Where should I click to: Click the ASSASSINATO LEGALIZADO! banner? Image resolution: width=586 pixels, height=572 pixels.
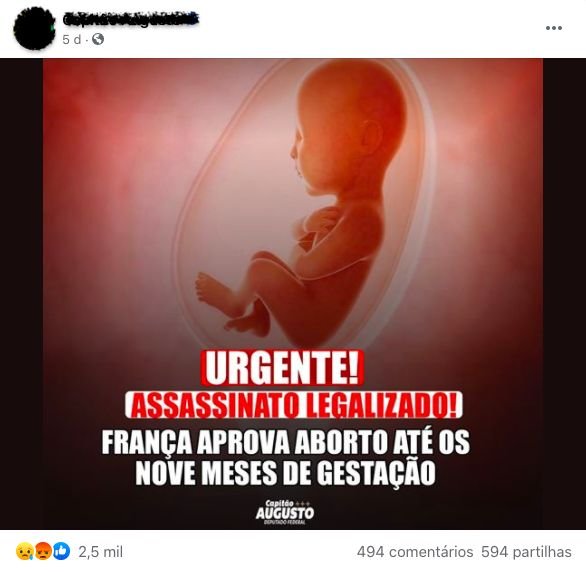coord(294,405)
